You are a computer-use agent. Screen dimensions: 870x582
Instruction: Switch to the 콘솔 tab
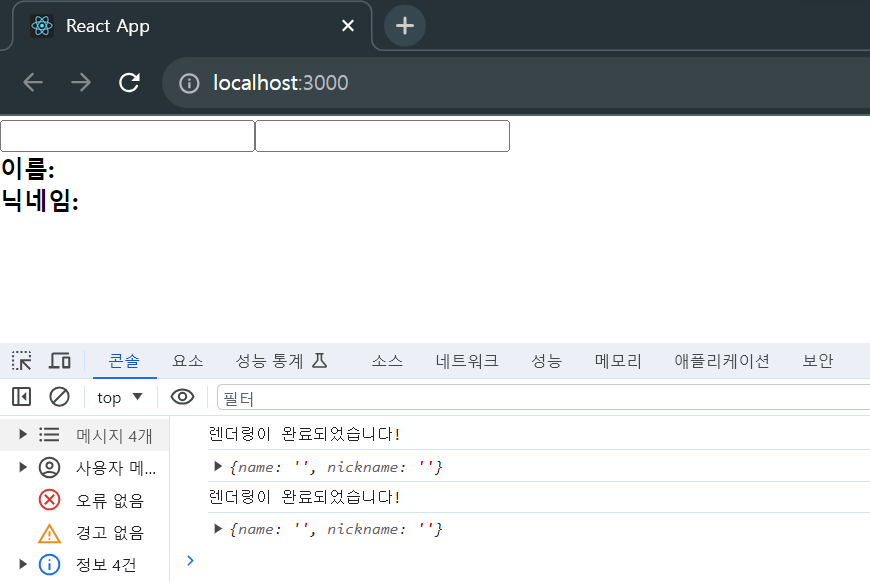tap(124, 361)
